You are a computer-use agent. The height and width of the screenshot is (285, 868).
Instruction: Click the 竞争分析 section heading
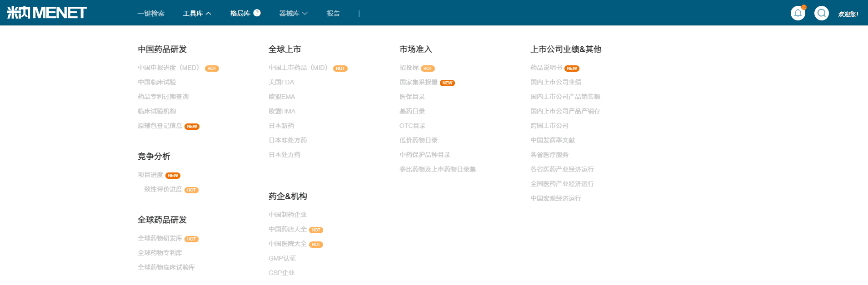point(154,156)
